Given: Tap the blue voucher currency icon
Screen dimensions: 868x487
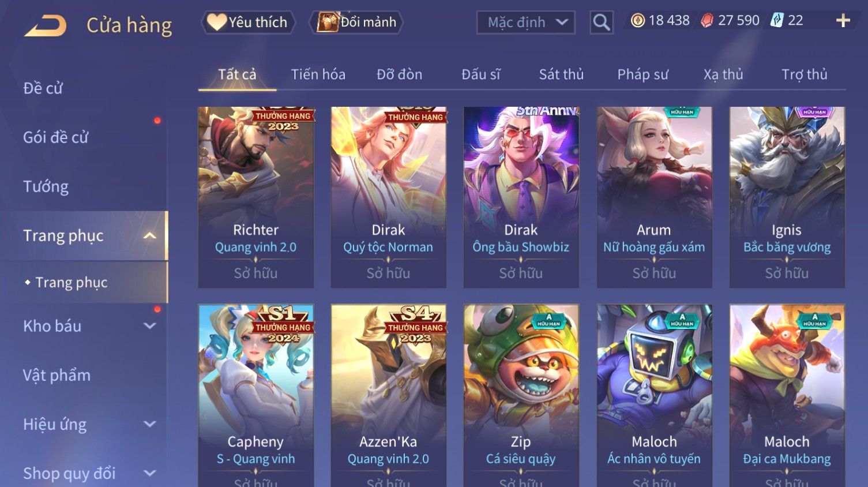Looking at the screenshot, I should [777, 21].
